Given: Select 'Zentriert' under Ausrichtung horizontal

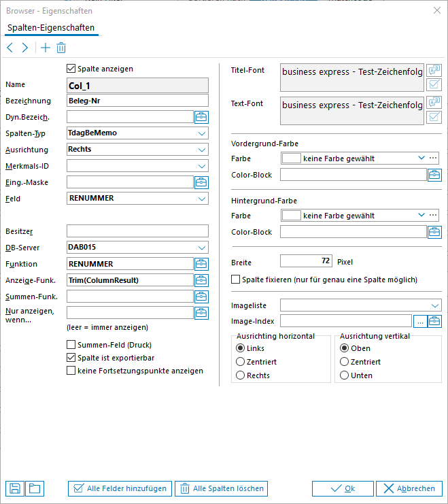Looking at the screenshot, I should [x=240, y=362].
